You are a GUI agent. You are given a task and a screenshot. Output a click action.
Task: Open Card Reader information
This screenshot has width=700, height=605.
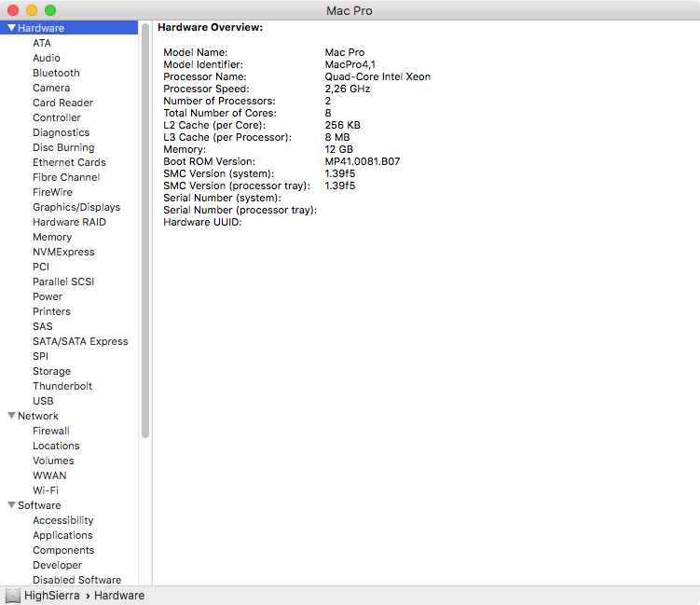63,103
